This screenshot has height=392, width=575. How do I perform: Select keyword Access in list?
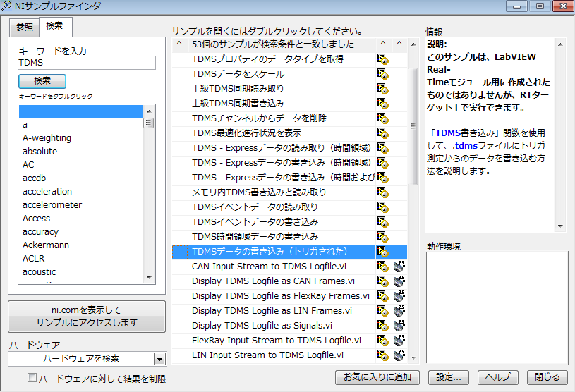coord(80,219)
